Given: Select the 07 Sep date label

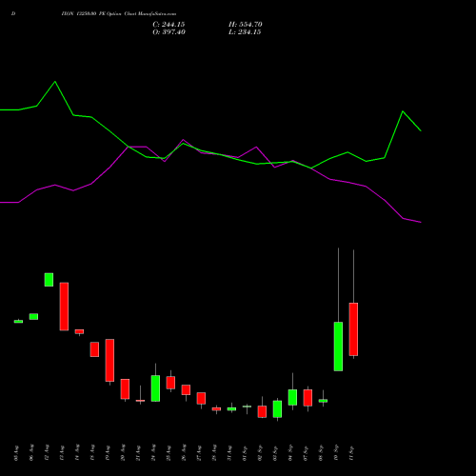Looking at the screenshot, I should [x=306, y=453].
